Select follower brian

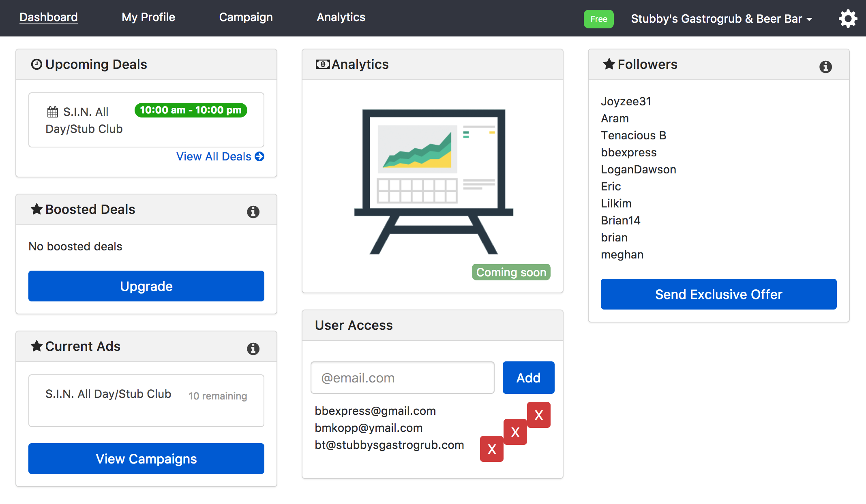[x=614, y=237]
